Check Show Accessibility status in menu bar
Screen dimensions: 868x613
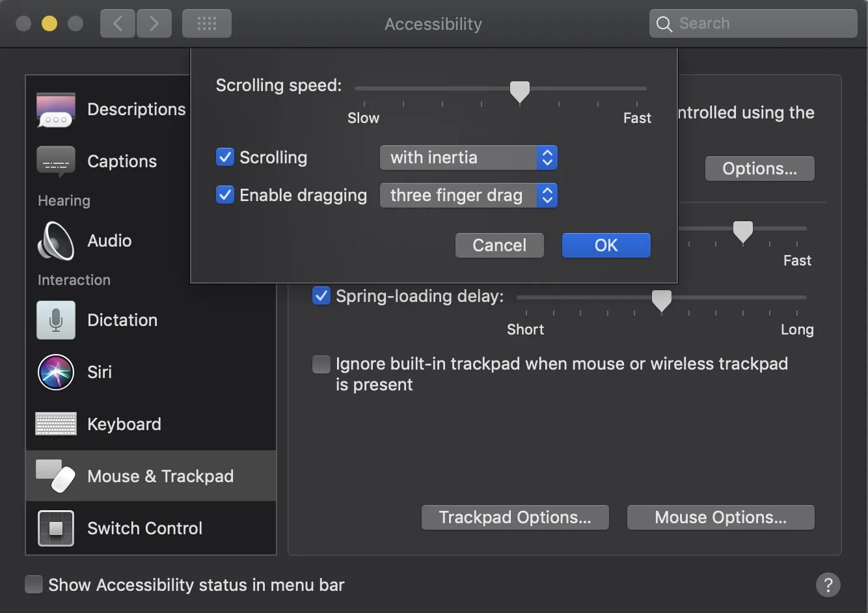pyautogui.click(x=34, y=584)
